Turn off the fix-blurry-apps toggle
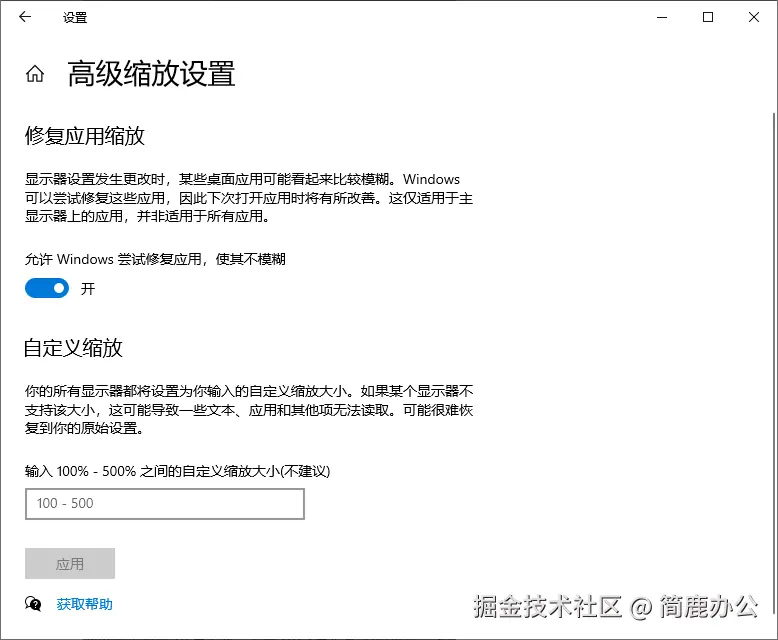The height and width of the screenshot is (640, 778). [x=47, y=288]
